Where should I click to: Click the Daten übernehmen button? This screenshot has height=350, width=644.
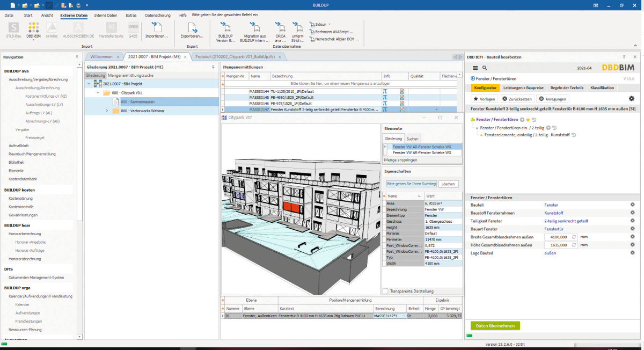495,326
